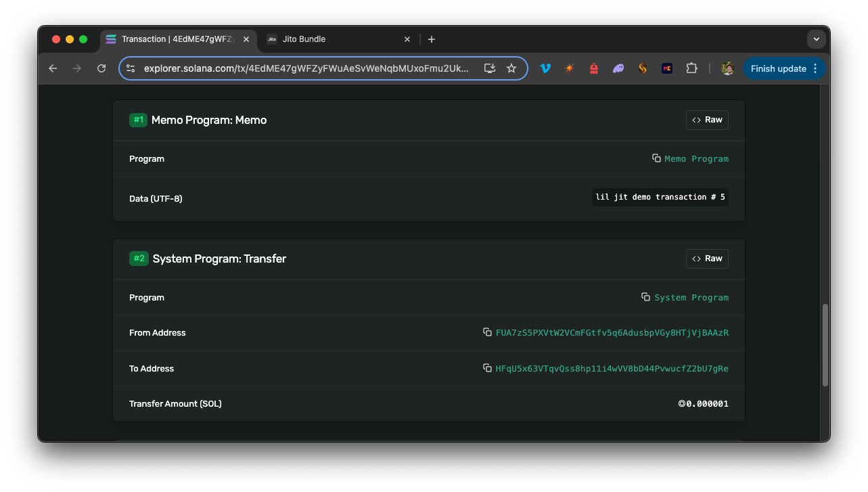This screenshot has width=868, height=492.
Task: Click the lil jit demo transaction memo data
Action: 660,197
